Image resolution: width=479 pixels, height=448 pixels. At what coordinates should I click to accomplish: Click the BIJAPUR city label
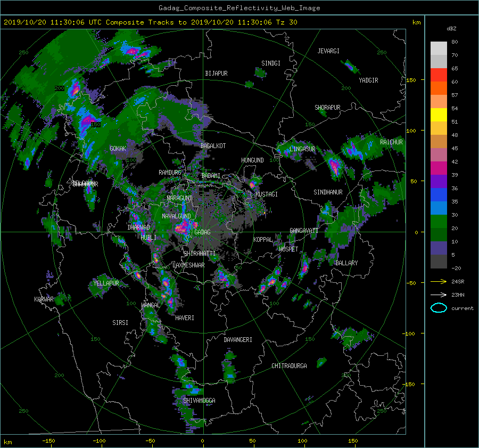click(x=216, y=74)
